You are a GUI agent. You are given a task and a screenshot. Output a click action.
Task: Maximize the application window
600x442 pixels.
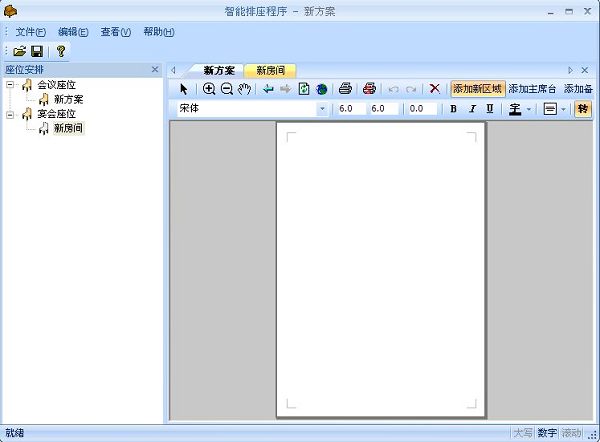569,11
